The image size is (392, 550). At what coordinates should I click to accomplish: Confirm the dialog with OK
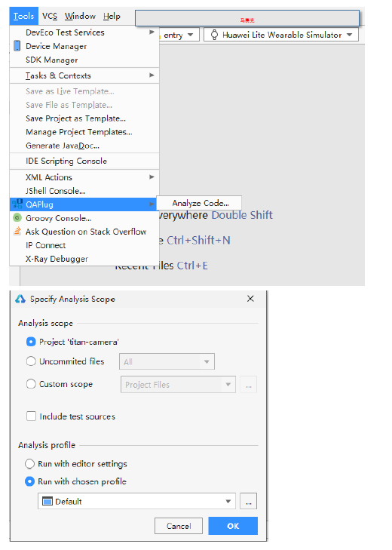point(233,526)
